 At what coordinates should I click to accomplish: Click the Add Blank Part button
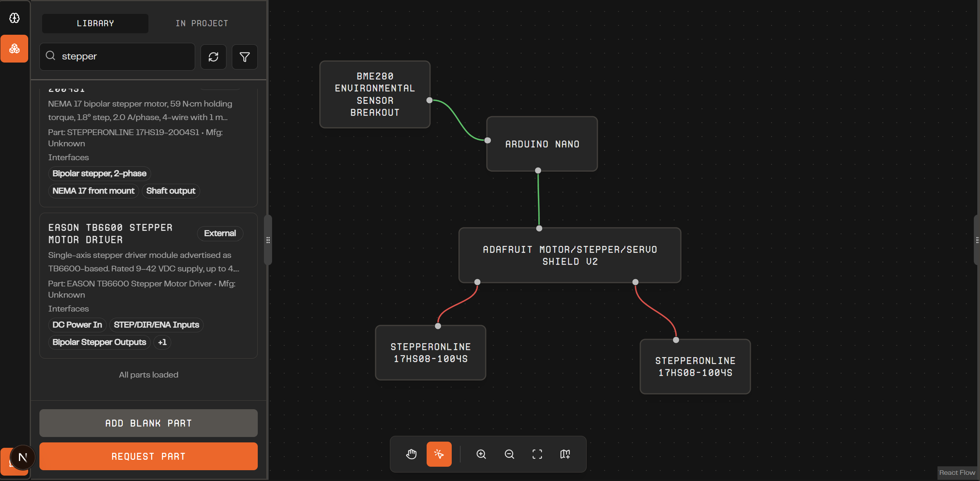pos(148,423)
